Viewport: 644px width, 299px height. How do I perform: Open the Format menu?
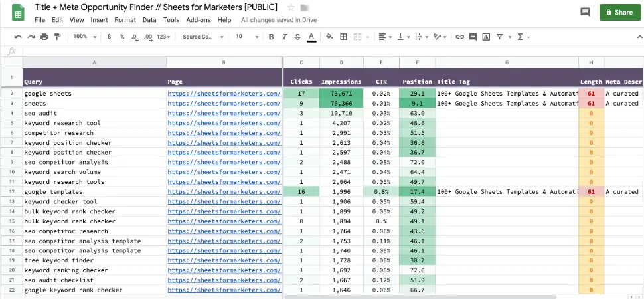coord(125,20)
